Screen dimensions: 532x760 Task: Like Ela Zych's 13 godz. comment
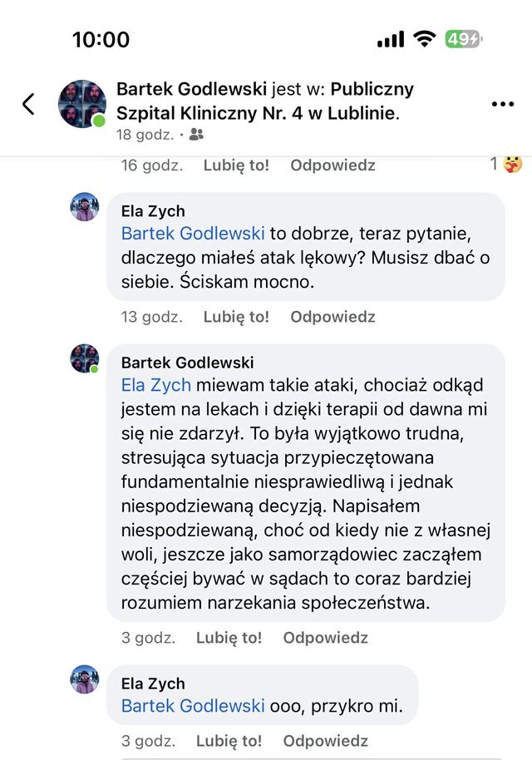click(236, 317)
